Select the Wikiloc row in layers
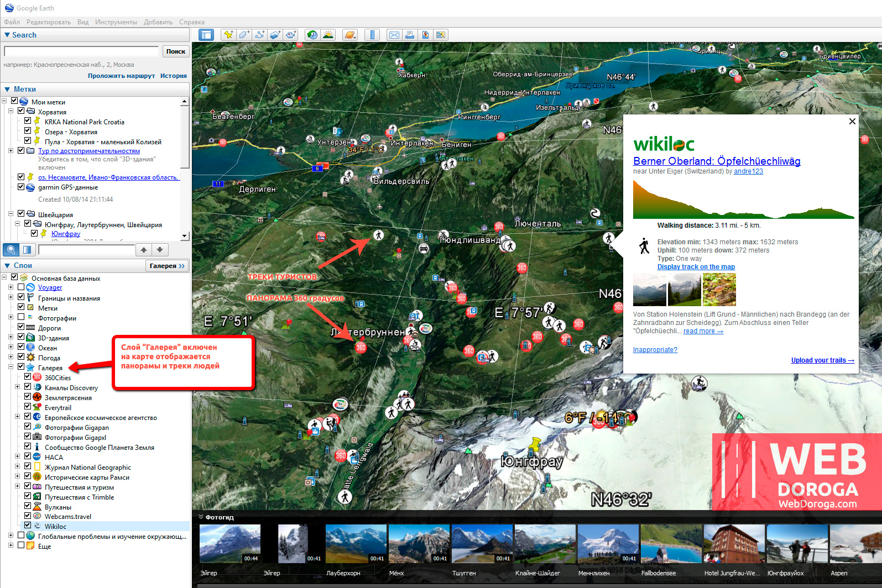The image size is (882, 588). [x=105, y=526]
